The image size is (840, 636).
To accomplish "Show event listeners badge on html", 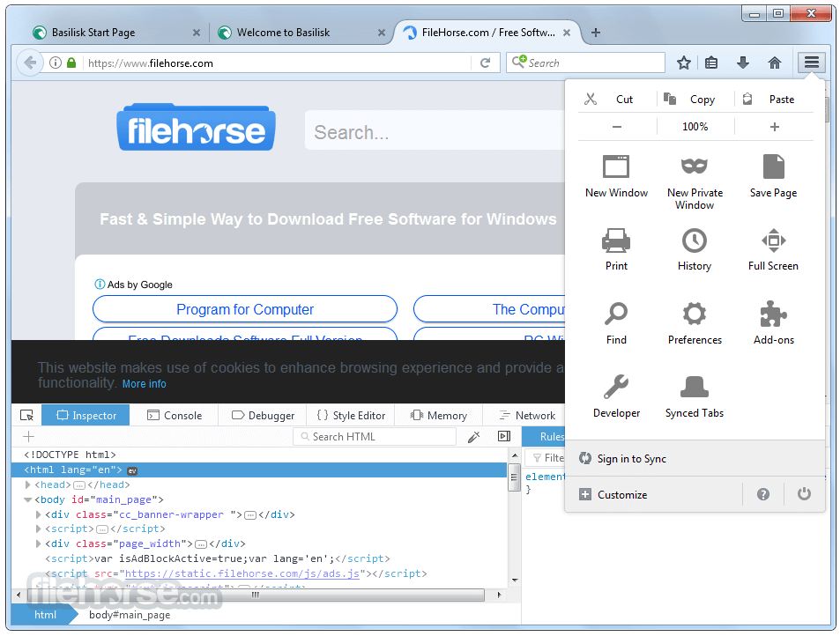I will point(132,470).
